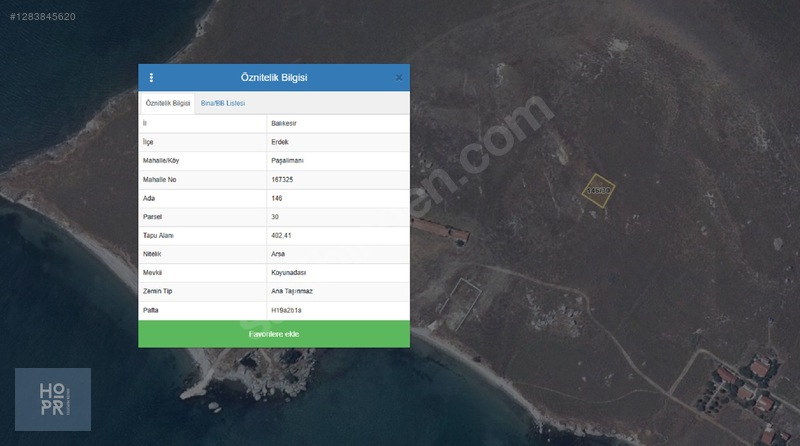Click the Nitelik row label
Image resolution: width=800 pixels, height=446 pixels.
pyautogui.click(x=152, y=254)
